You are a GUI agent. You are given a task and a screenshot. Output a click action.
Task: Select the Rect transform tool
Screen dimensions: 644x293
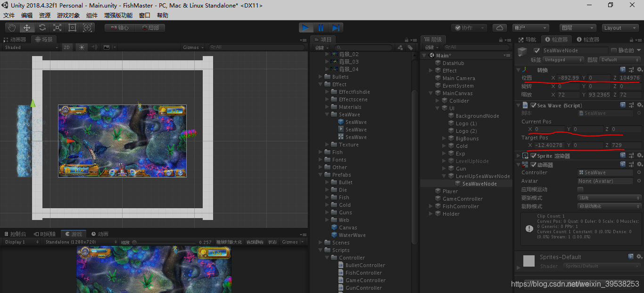point(72,28)
